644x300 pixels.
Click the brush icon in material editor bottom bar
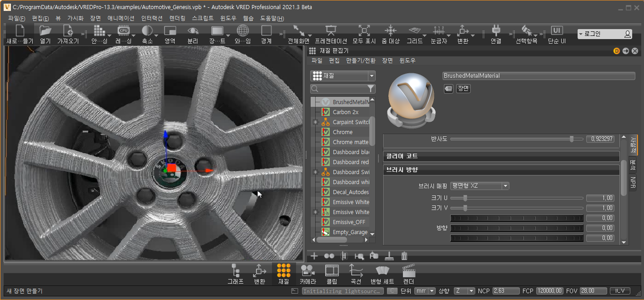coord(389,256)
